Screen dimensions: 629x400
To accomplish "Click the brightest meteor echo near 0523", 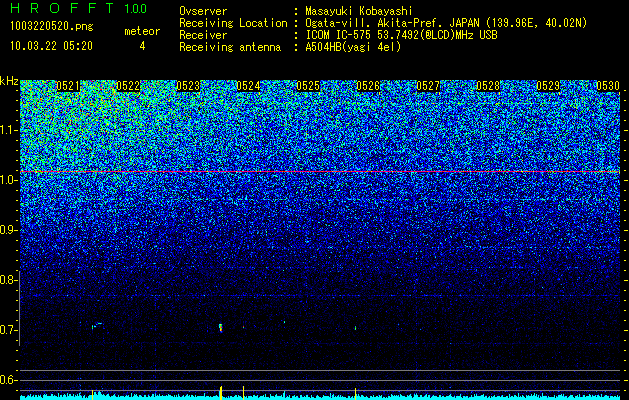I will tap(220, 327).
